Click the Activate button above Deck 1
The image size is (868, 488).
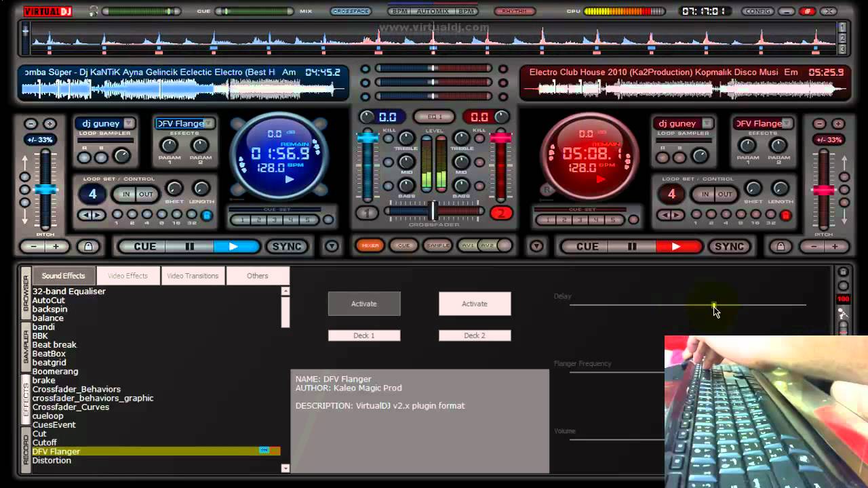[364, 304]
